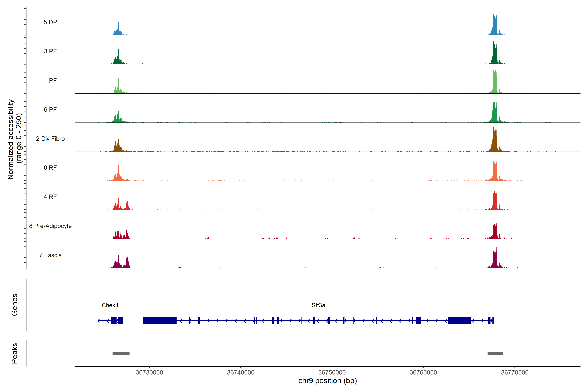Select the 2 Div Fibro label
Image resolution: width=588 pixels, height=392 pixels.
[50, 139]
